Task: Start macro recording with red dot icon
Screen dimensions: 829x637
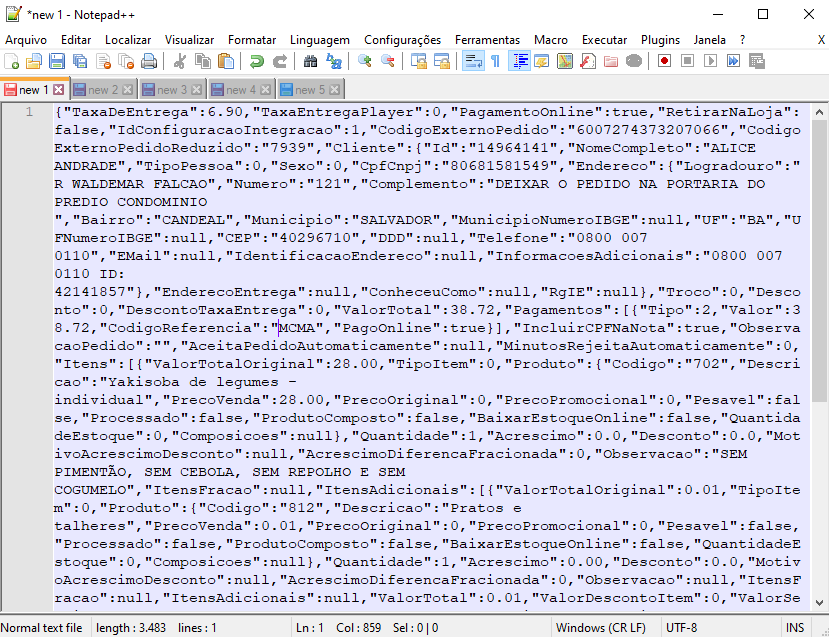Action: click(665, 61)
